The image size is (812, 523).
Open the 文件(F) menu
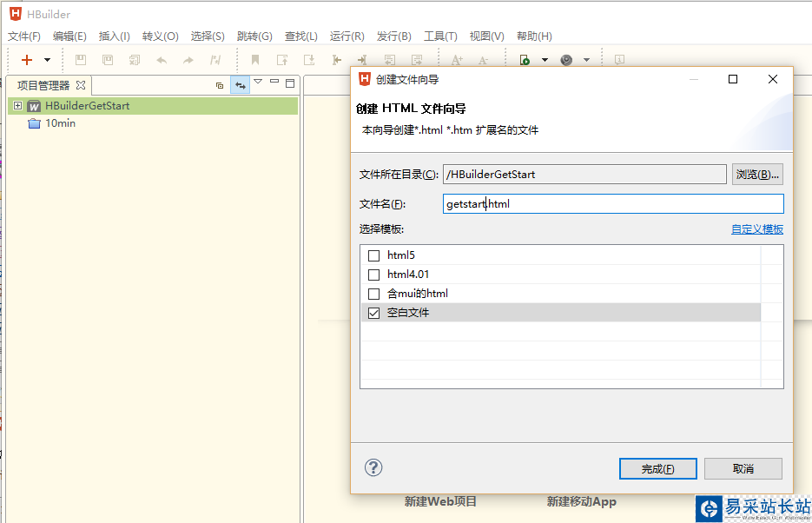tap(24, 36)
